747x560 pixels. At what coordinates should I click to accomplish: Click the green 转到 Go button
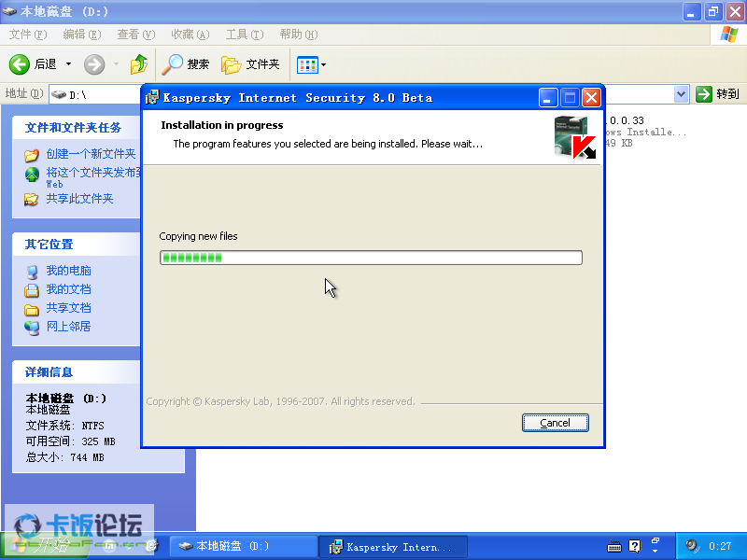(717, 94)
